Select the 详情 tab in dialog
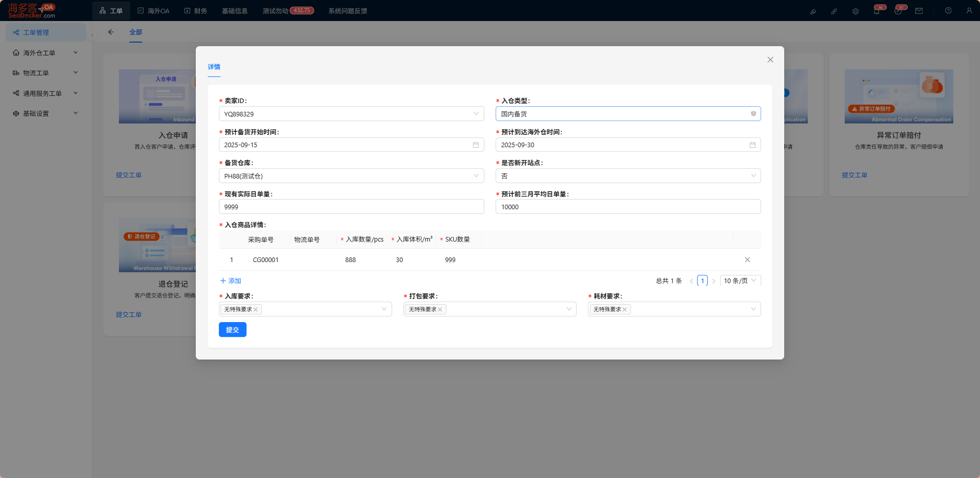 coord(214,67)
